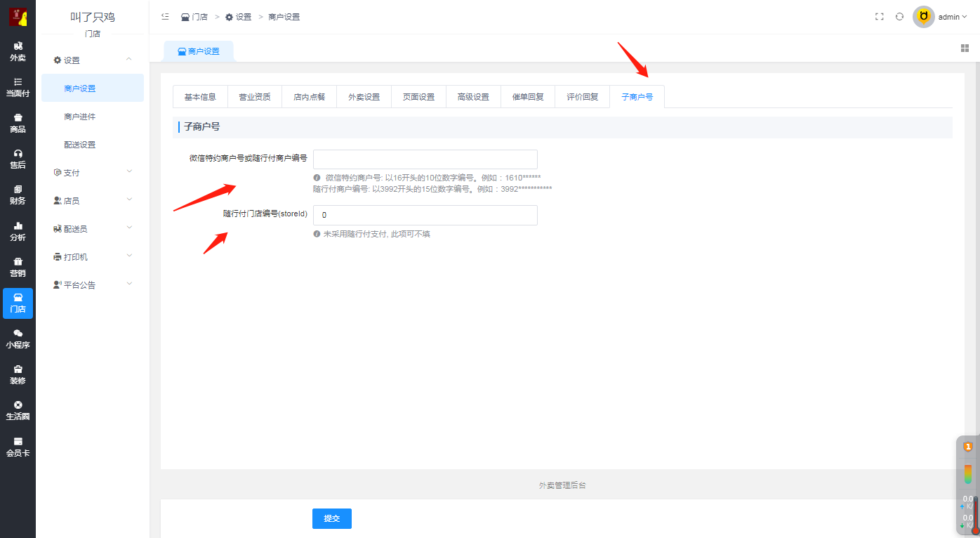Switch to the 营业资质 tab
The image size is (980, 538).
(254, 97)
